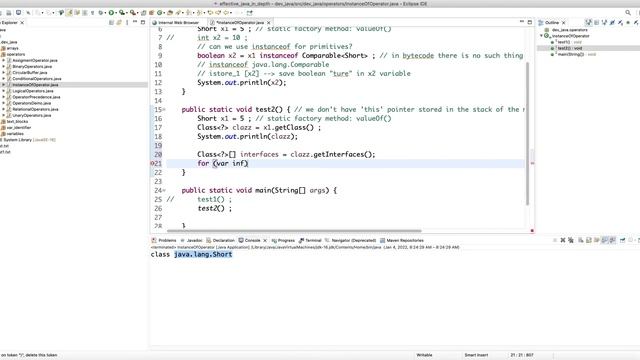This screenshot has width=640, height=360.
Task: Toggle Hide Non-Public Members in Outline toolbar
Action: pos(628,22)
